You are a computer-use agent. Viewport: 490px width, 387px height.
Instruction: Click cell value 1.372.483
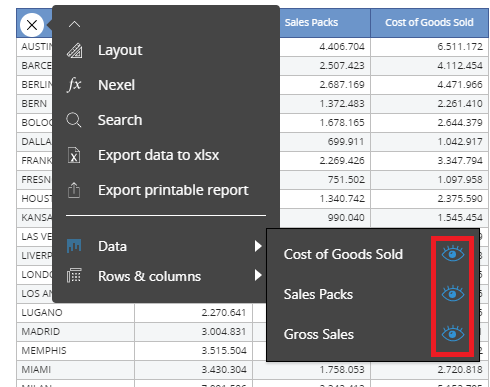[342, 104]
